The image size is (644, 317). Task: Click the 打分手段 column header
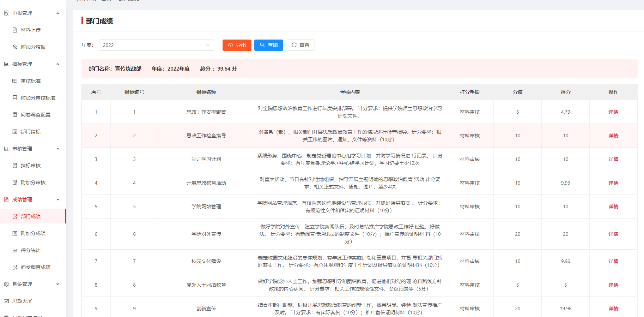coord(470,92)
